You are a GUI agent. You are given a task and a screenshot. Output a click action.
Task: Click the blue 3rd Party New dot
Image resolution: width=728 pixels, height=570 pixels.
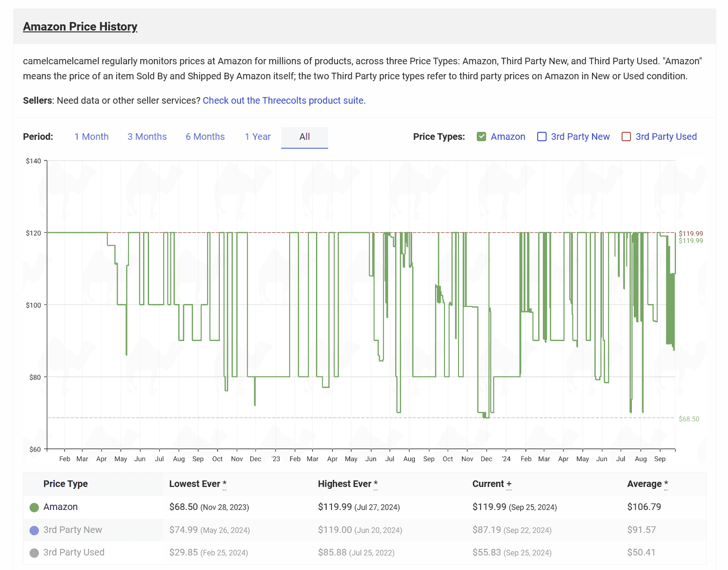click(34, 531)
